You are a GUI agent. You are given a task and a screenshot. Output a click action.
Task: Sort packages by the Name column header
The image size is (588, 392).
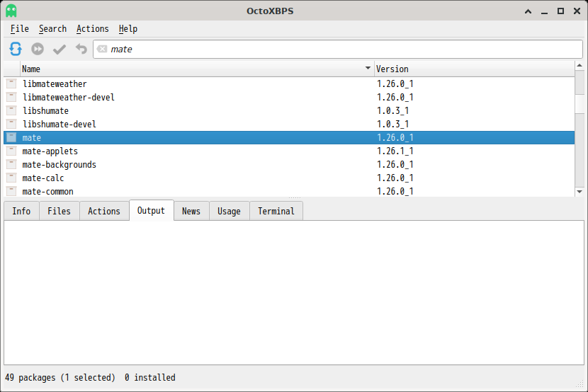pos(197,69)
